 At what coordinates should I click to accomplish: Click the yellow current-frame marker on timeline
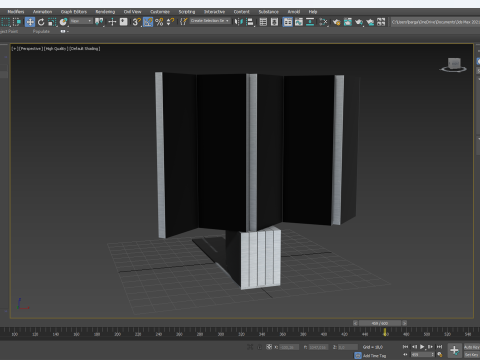coord(385,332)
